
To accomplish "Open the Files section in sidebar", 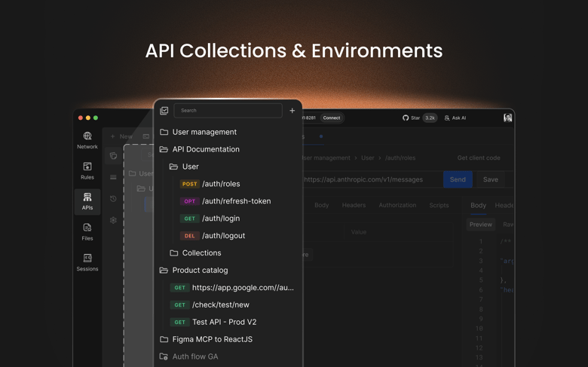I will point(87,231).
